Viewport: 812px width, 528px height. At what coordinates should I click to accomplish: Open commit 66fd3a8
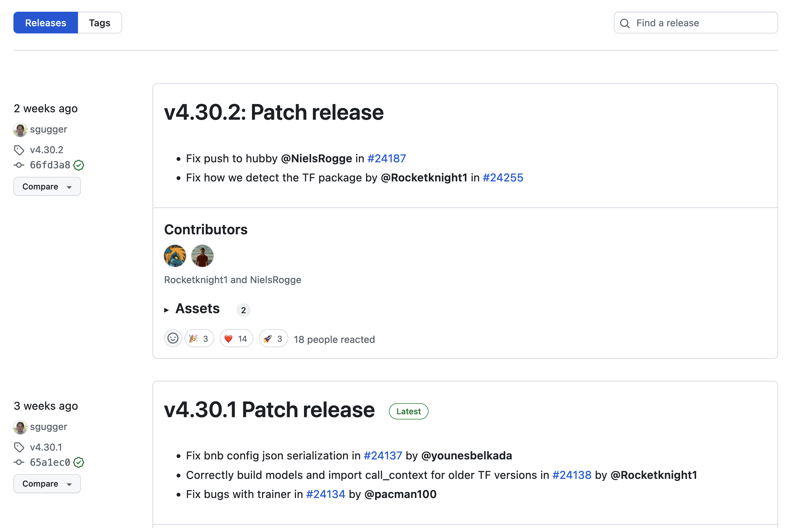tap(50, 165)
